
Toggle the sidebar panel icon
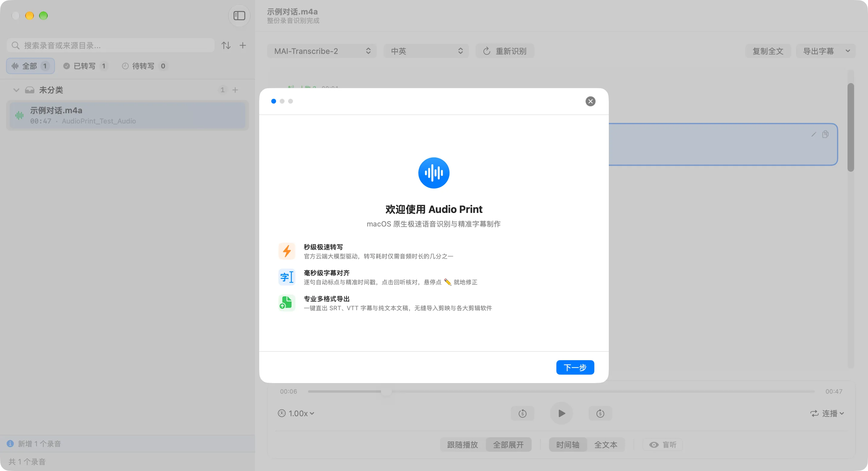tap(239, 15)
